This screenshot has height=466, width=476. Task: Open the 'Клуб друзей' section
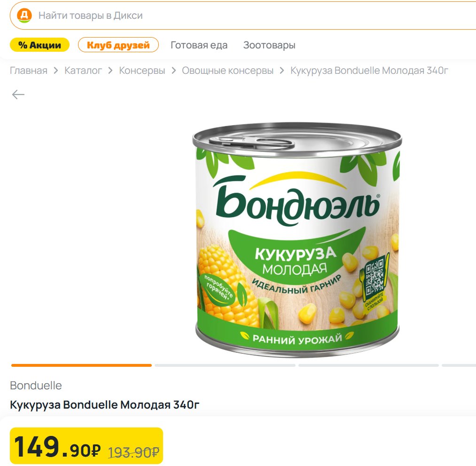pos(118,45)
